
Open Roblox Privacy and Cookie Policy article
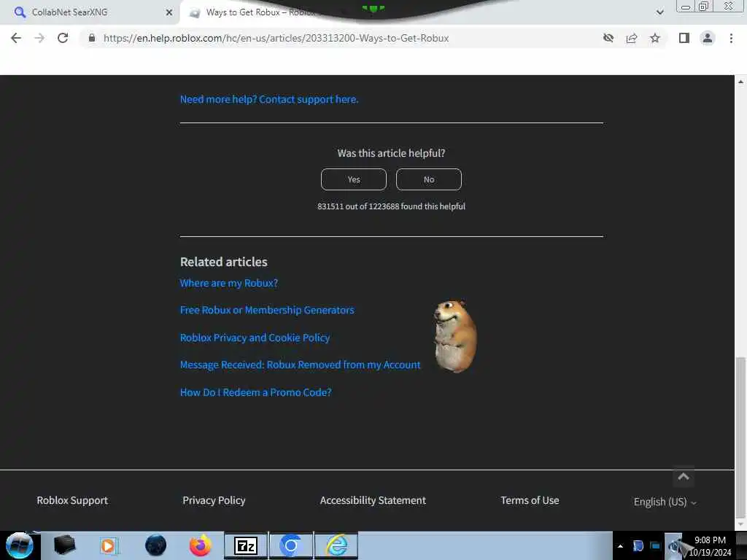point(255,338)
